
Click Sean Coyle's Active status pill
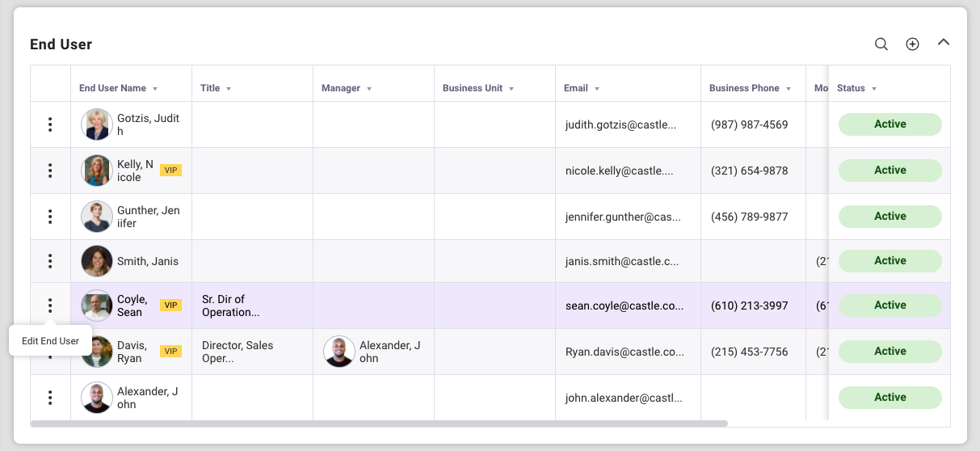[x=890, y=306]
